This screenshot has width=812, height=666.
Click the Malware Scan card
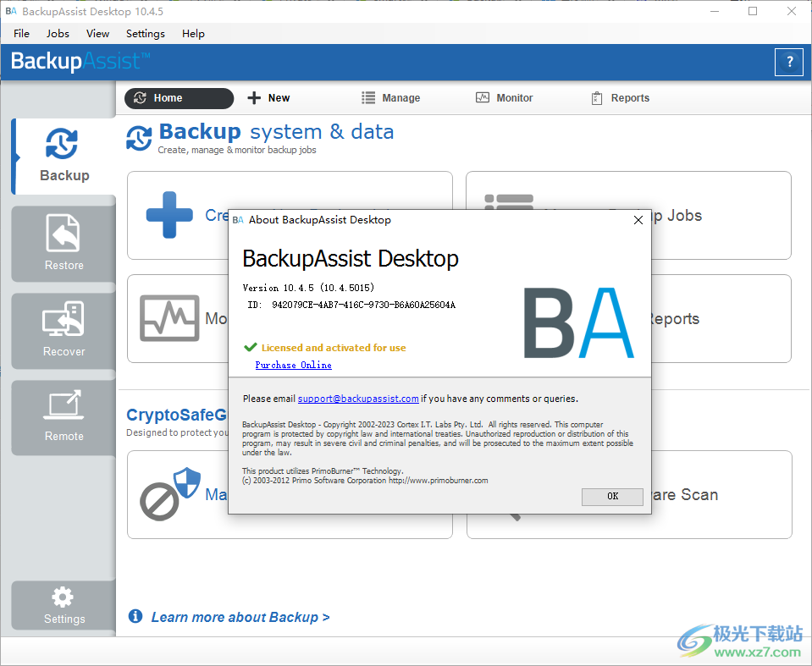(x=721, y=495)
